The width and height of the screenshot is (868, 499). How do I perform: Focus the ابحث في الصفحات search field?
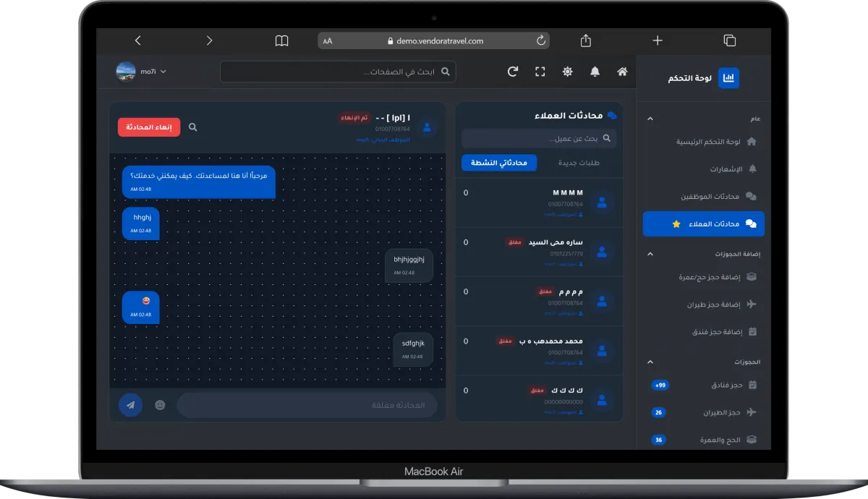[x=338, y=72]
